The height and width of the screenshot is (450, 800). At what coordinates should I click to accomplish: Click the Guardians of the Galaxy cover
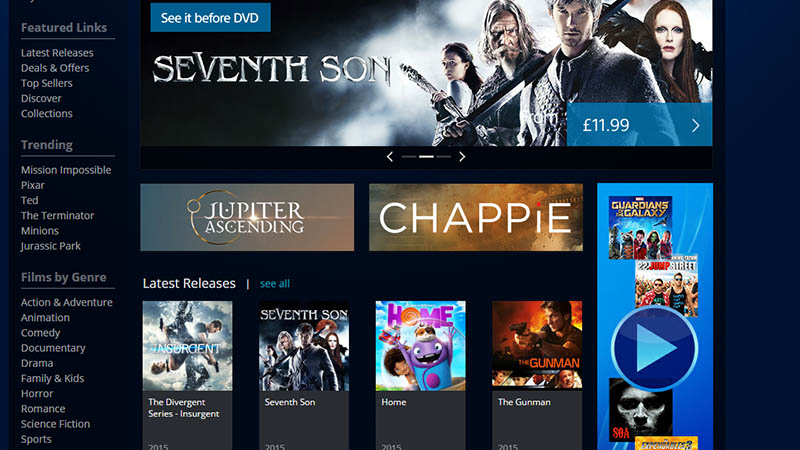(x=640, y=228)
